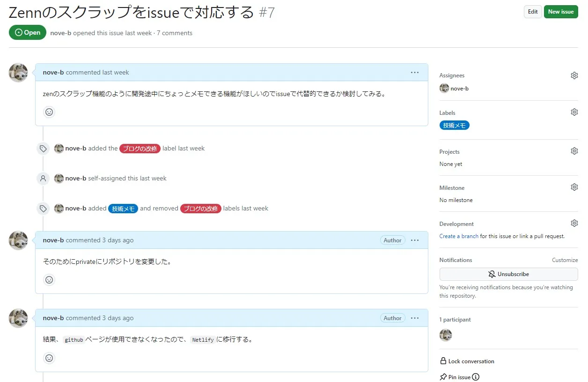
Task: Click the participant avatar under 1 participant
Action: coord(445,335)
